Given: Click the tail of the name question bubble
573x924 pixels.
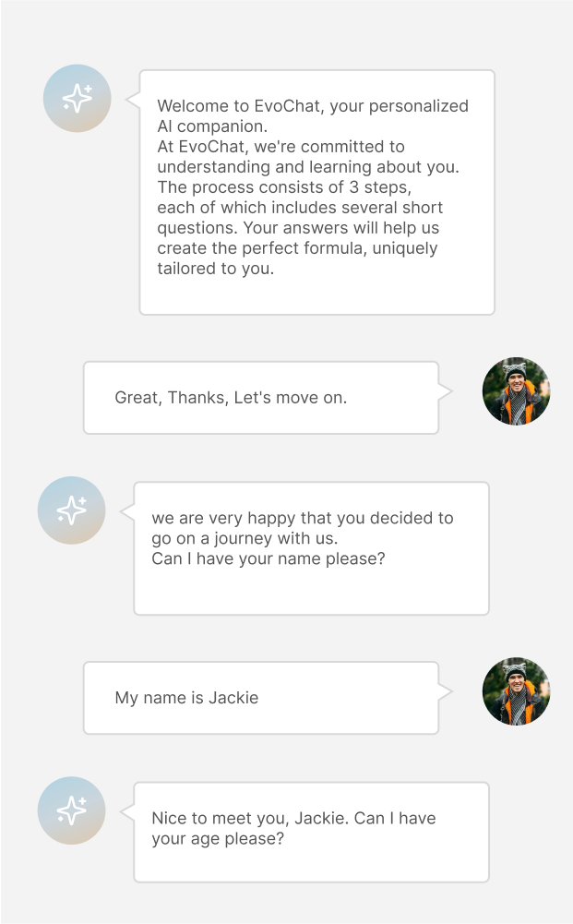Looking at the screenshot, I should pyautogui.click(x=127, y=509).
